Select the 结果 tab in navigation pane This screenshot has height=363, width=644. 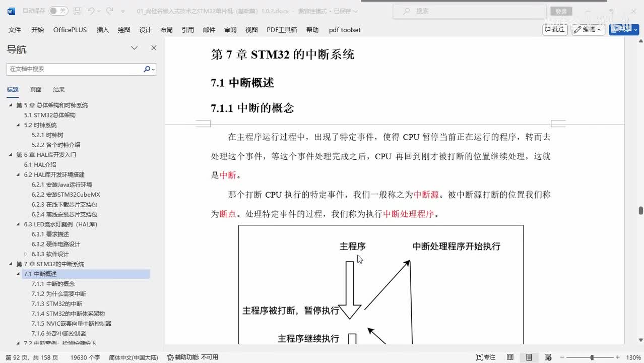click(59, 90)
